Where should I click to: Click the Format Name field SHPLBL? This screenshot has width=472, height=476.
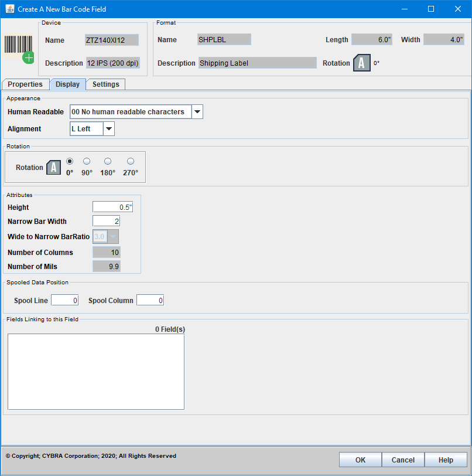pyautogui.click(x=224, y=39)
